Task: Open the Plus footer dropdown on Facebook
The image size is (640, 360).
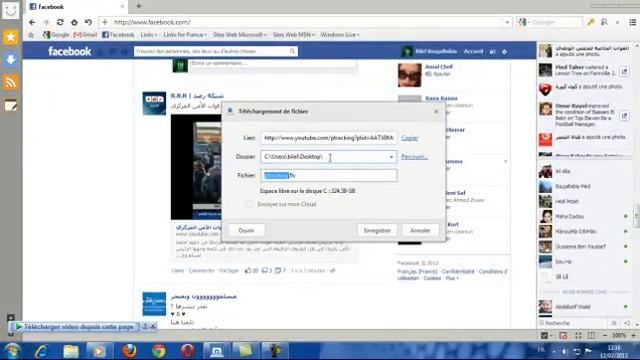Action: point(452,278)
